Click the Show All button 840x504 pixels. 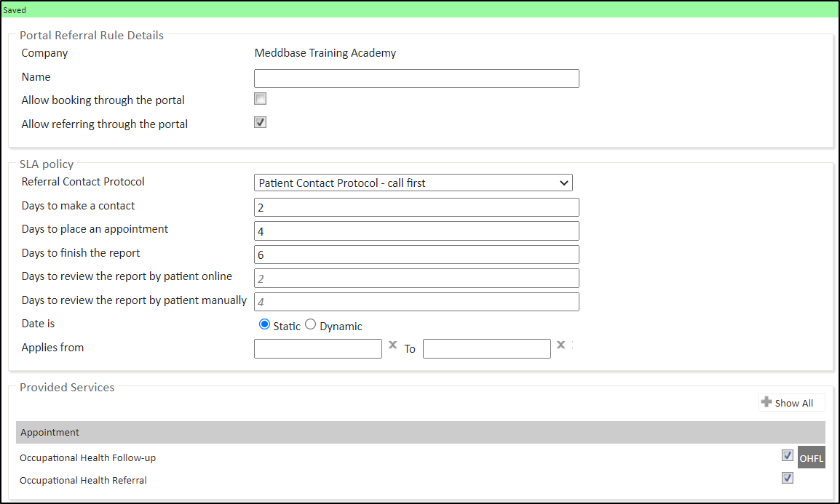tap(793, 403)
